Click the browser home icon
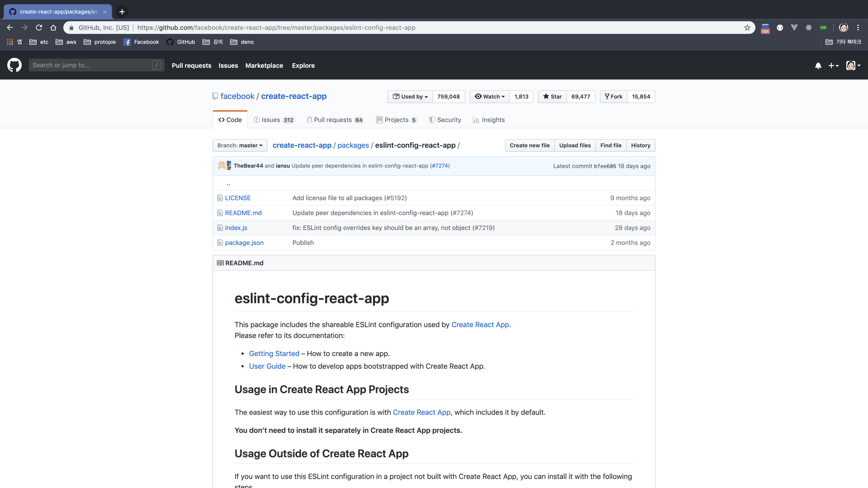Viewport: 868px width, 488px height. (x=54, y=27)
